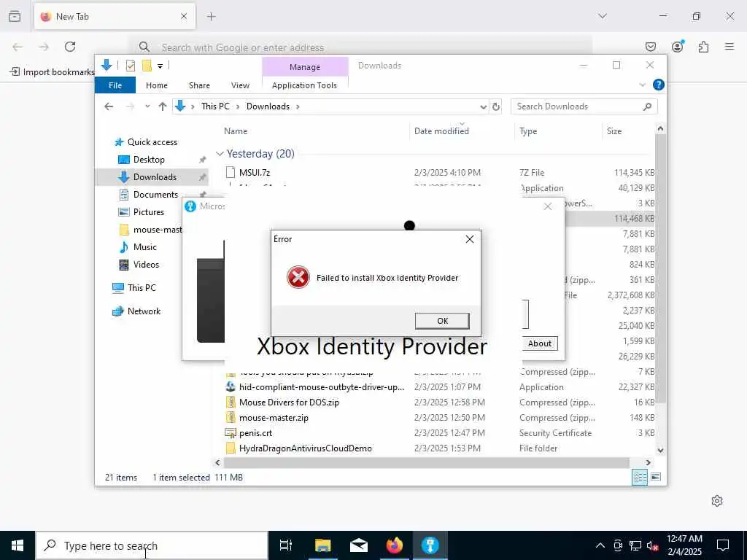Open the Firefox account icon
Viewport: 747px width, 560px height.
tap(678, 47)
